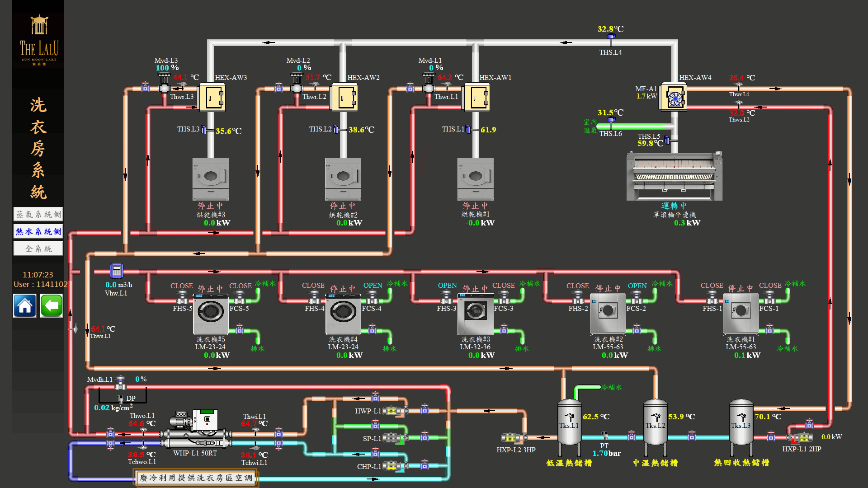
Task: Click the Home icon button
Action: coord(25,306)
